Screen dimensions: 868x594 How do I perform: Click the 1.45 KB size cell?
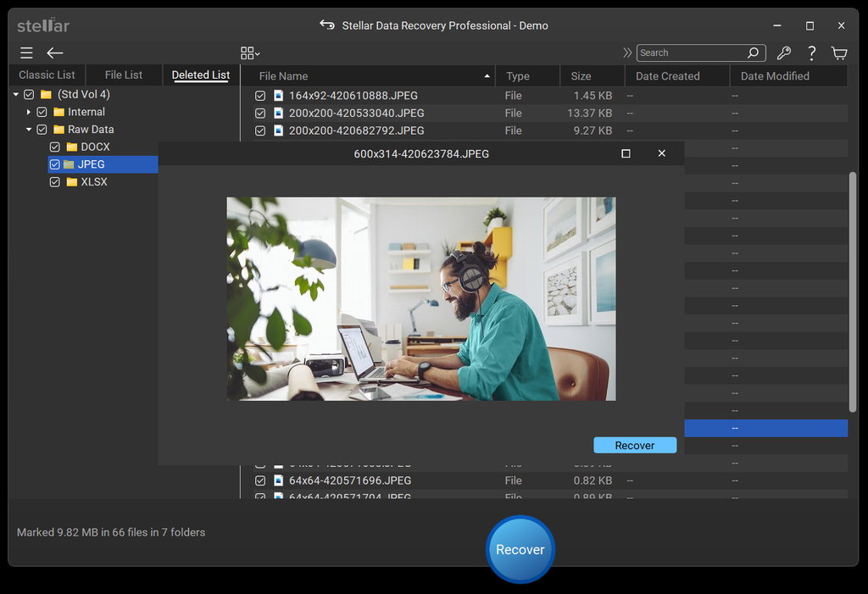tap(593, 96)
